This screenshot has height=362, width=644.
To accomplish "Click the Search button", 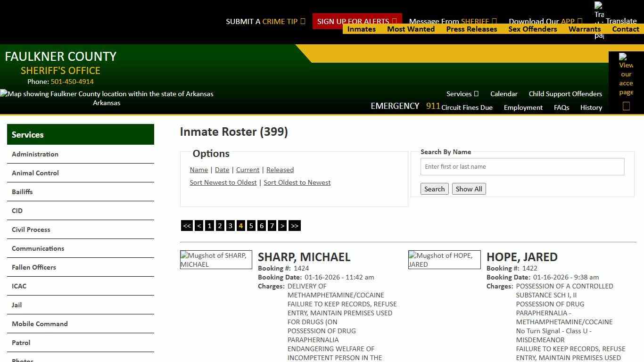I will (434, 189).
